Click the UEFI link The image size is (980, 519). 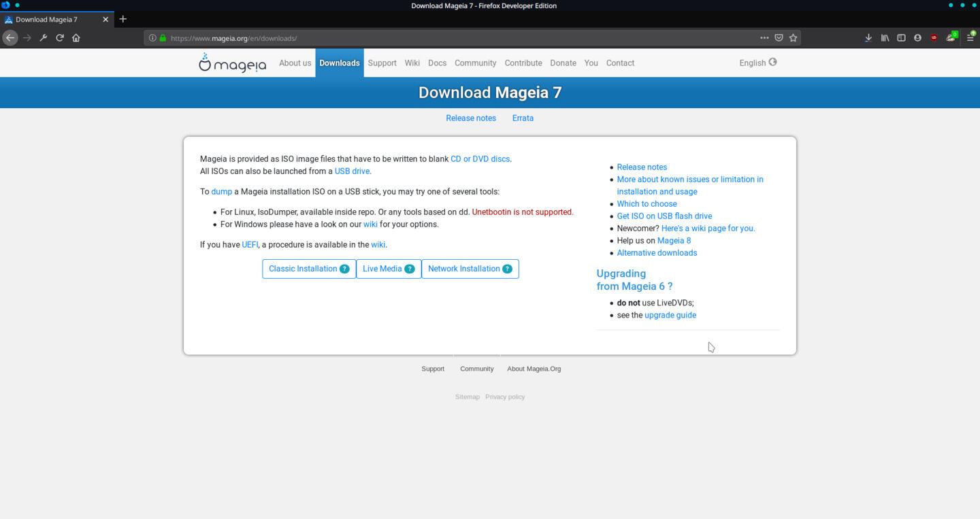(250, 244)
